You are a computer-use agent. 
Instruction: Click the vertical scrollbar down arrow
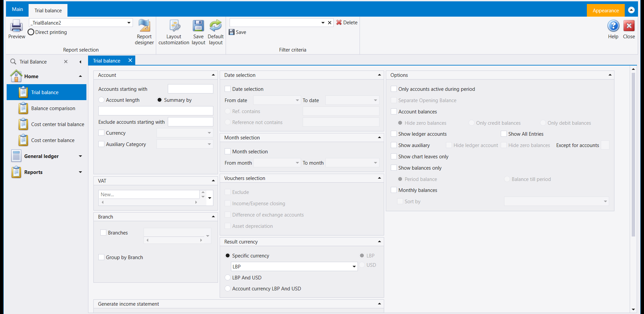[x=633, y=309]
